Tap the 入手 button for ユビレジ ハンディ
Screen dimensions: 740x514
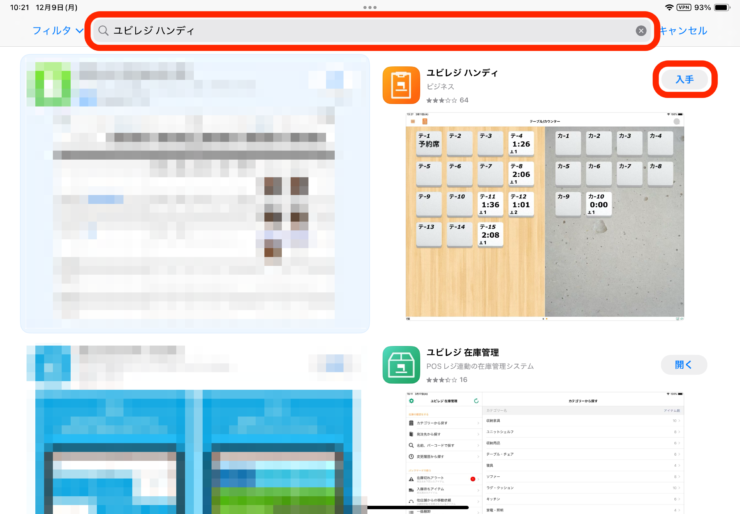[x=684, y=79]
